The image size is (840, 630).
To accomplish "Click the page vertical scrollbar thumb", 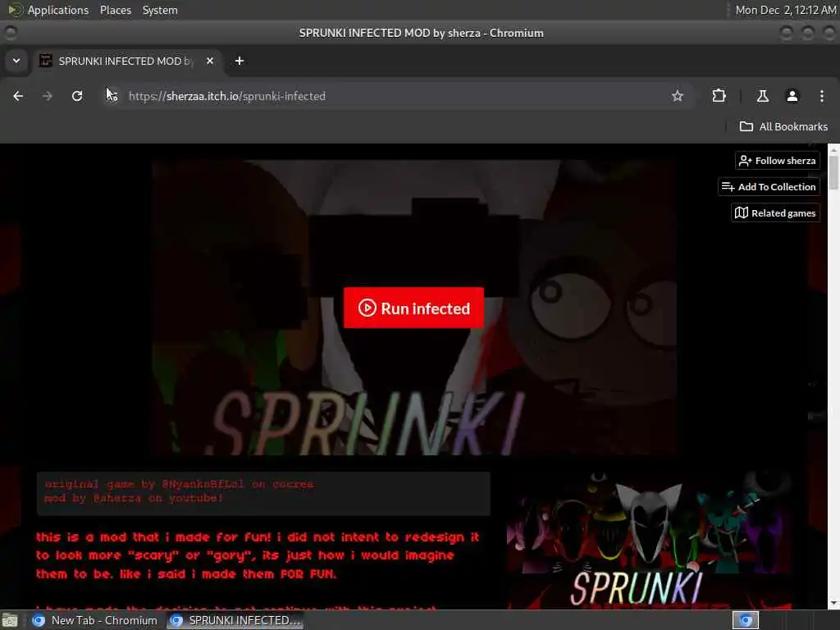I will point(833,172).
